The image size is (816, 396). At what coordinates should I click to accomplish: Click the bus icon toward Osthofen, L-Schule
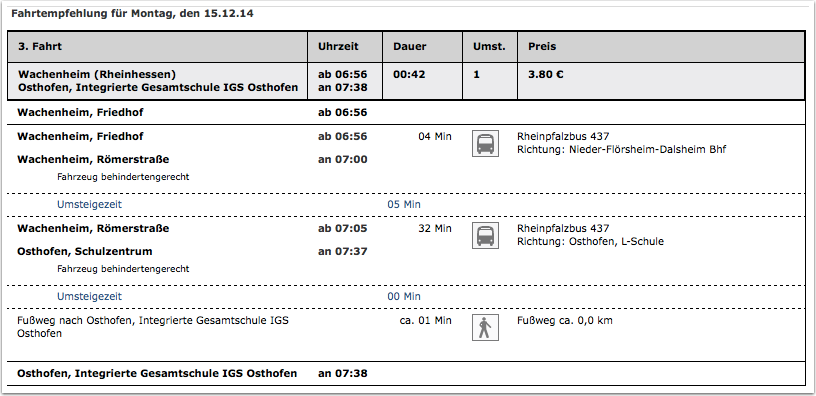485,235
